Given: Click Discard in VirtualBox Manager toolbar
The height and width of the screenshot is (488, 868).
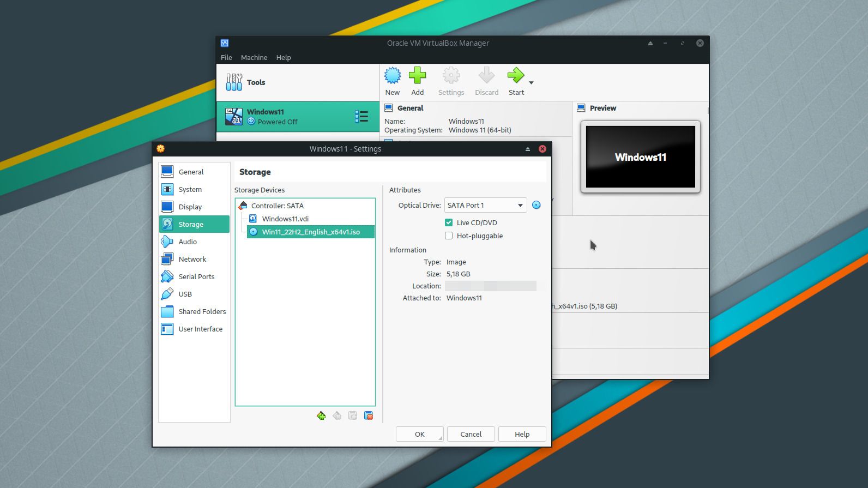Looking at the screenshot, I should click(487, 82).
